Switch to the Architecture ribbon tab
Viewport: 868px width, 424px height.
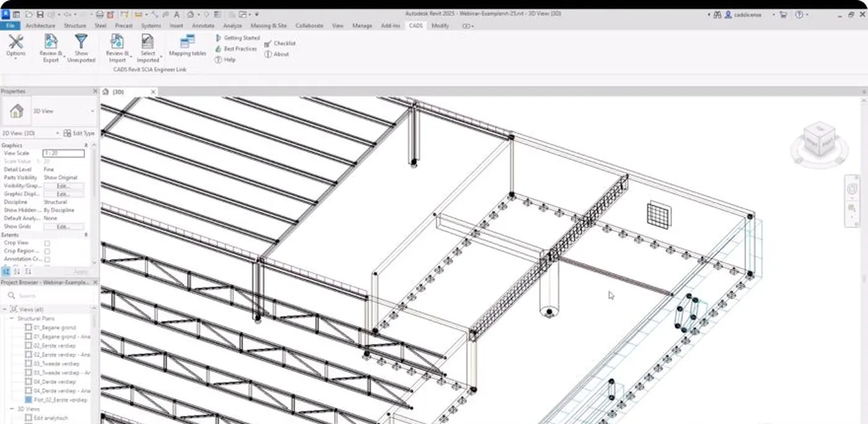click(x=40, y=25)
